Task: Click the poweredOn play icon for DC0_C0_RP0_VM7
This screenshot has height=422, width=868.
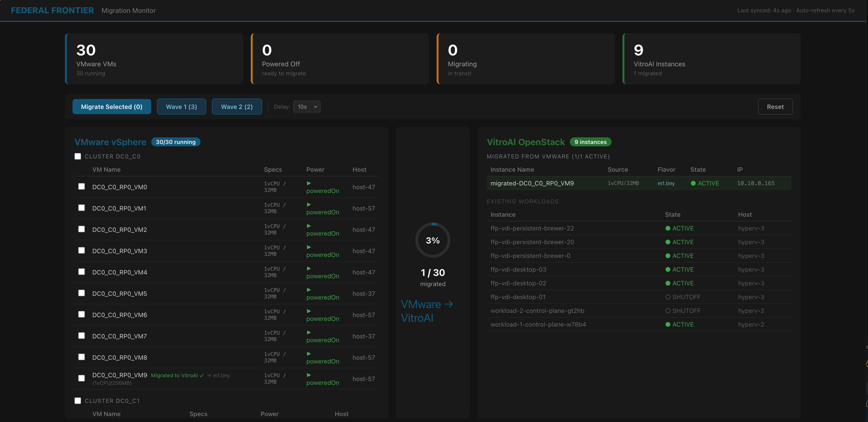Action: click(309, 332)
